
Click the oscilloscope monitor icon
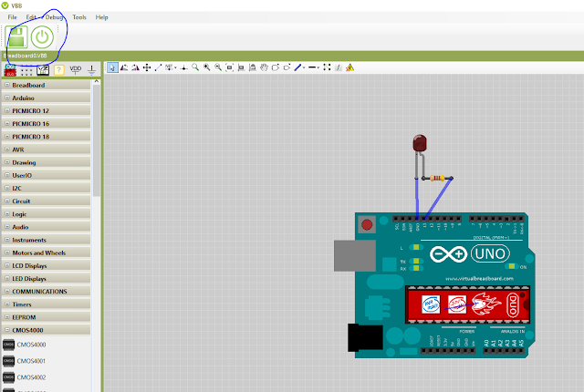coord(43,70)
